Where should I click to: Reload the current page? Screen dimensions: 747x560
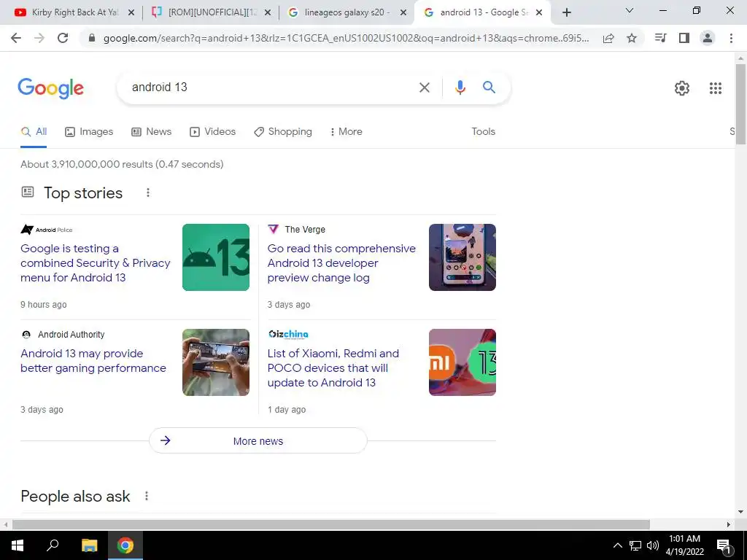(x=63, y=38)
